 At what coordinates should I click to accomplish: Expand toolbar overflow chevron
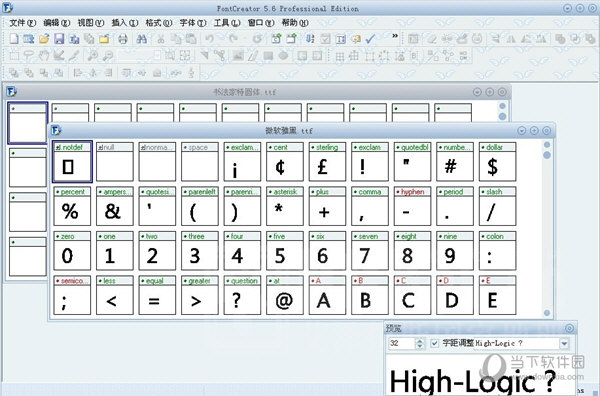395,36
